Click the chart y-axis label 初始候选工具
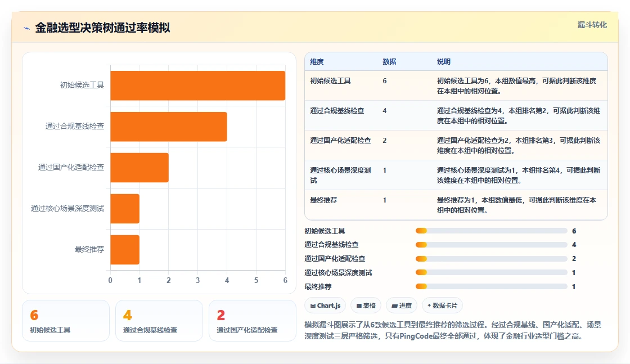Viewport: 630px width, 364px height. click(x=82, y=85)
